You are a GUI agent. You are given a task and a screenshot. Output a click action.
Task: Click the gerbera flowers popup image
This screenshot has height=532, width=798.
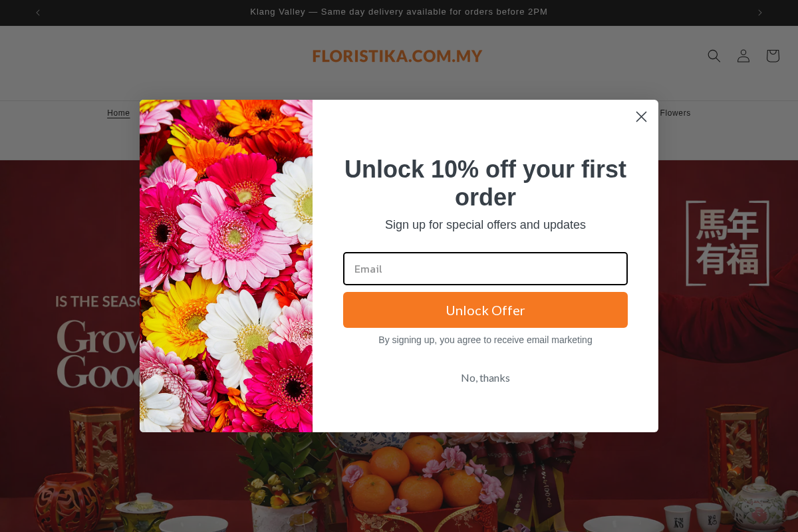pyautogui.click(x=226, y=266)
